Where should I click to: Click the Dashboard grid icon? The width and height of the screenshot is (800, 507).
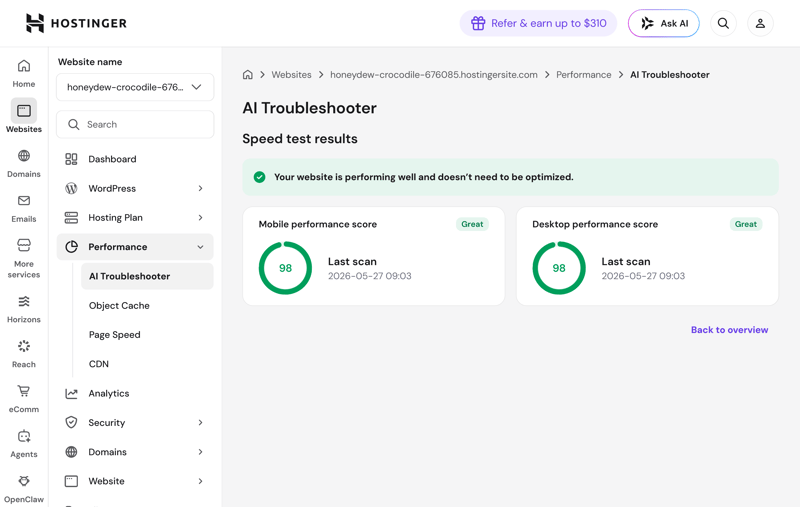point(71,159)
